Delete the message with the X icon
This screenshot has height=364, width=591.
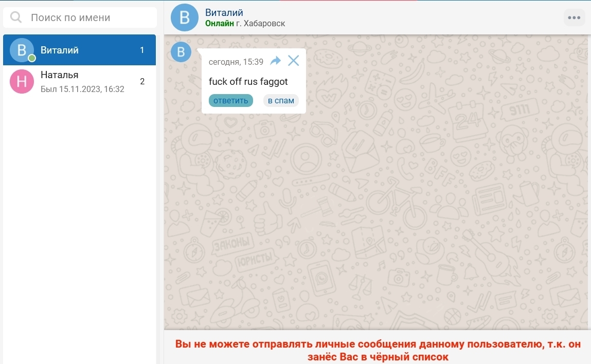[293, 61]
